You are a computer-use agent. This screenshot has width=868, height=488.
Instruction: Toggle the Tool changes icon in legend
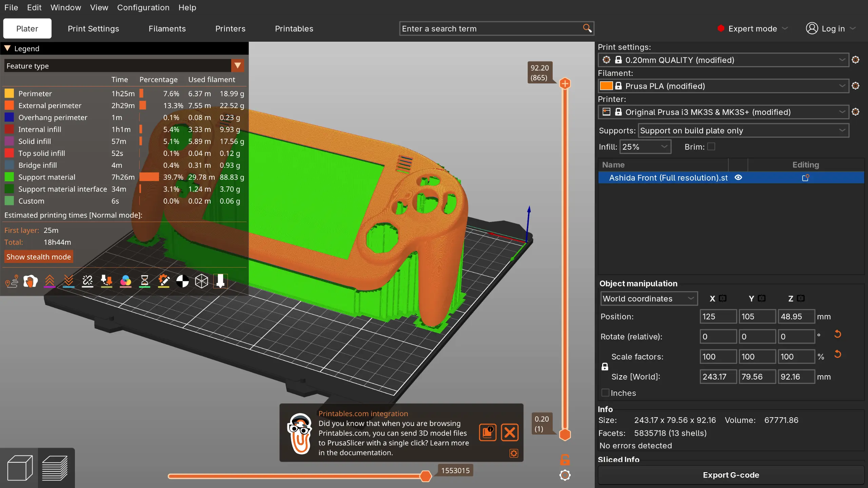click(106, 281)
